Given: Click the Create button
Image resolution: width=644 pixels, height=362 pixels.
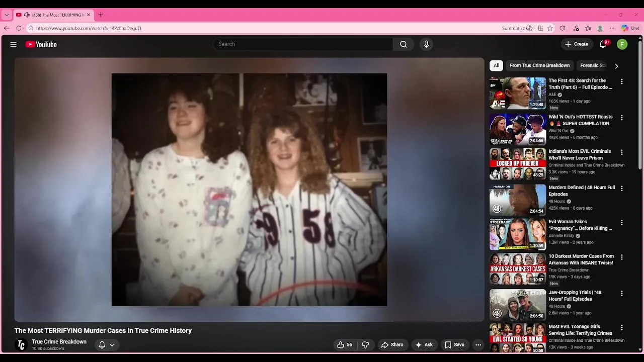Looking at the screenshot, I should click(x=577, y=44).
